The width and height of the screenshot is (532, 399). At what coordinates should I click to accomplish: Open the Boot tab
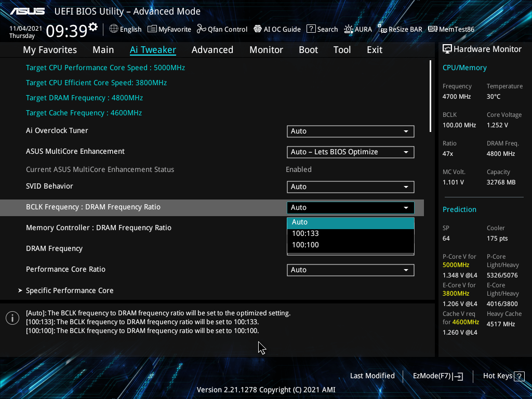pos(309,50)
